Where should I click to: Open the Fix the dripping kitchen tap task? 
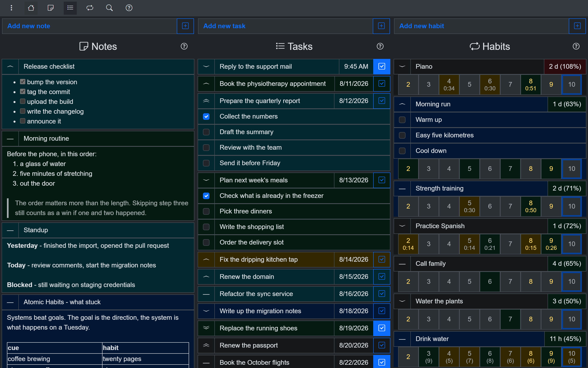point(274,259)
